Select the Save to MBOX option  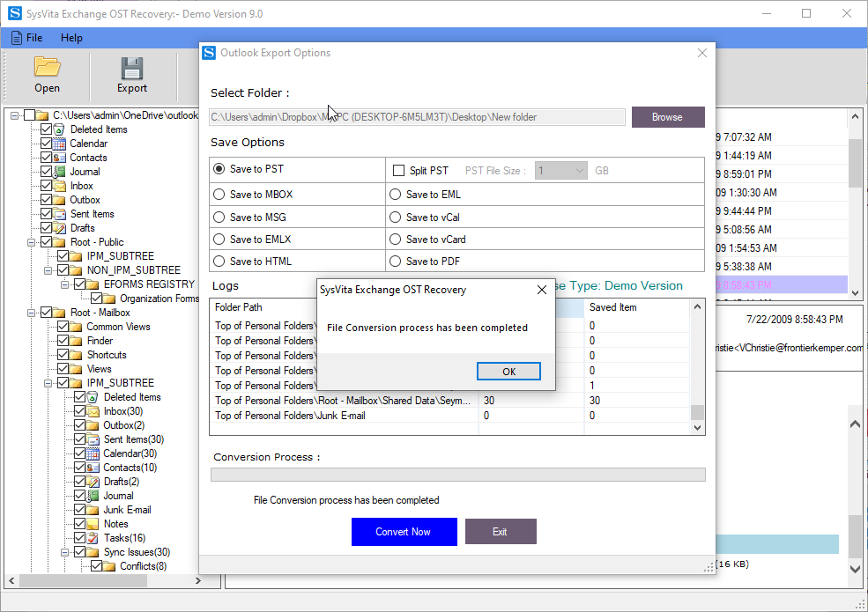click(219, 195)
